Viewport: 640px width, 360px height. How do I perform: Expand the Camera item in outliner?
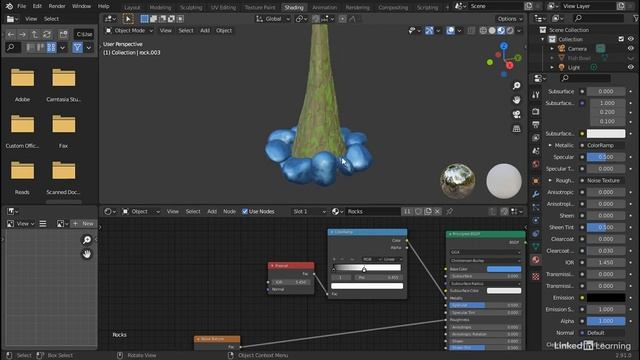[552, 49]
